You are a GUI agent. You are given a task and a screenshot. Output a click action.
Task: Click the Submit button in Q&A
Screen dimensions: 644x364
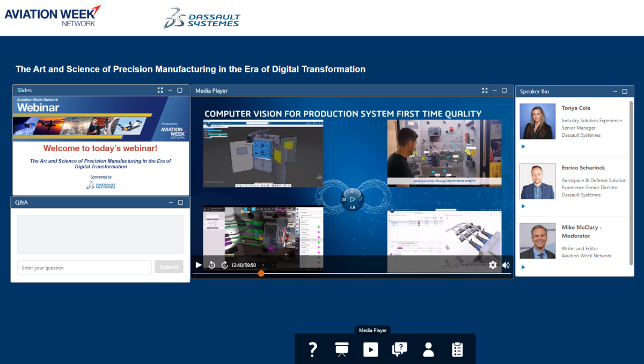(169, 267)
